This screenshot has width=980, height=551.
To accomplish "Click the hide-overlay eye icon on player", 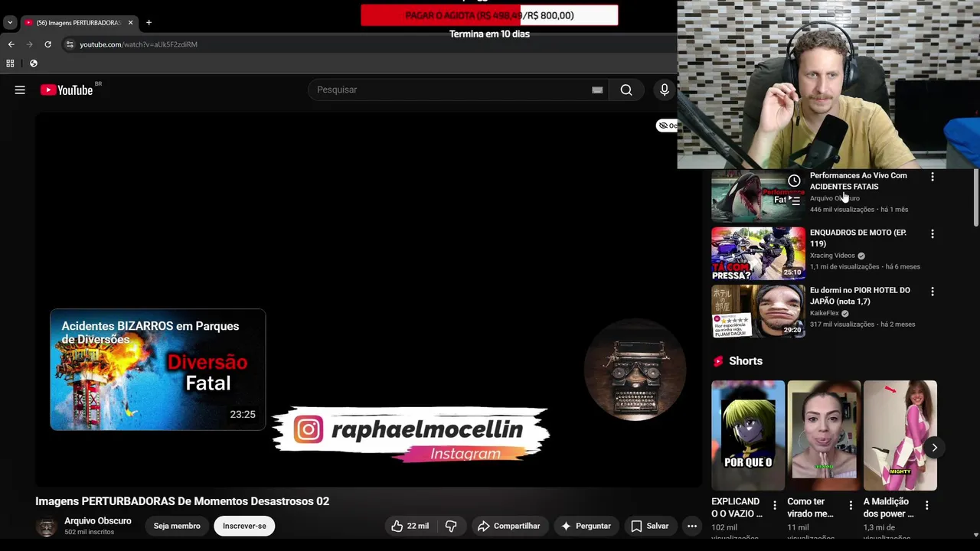I will (x=663, y=126).
